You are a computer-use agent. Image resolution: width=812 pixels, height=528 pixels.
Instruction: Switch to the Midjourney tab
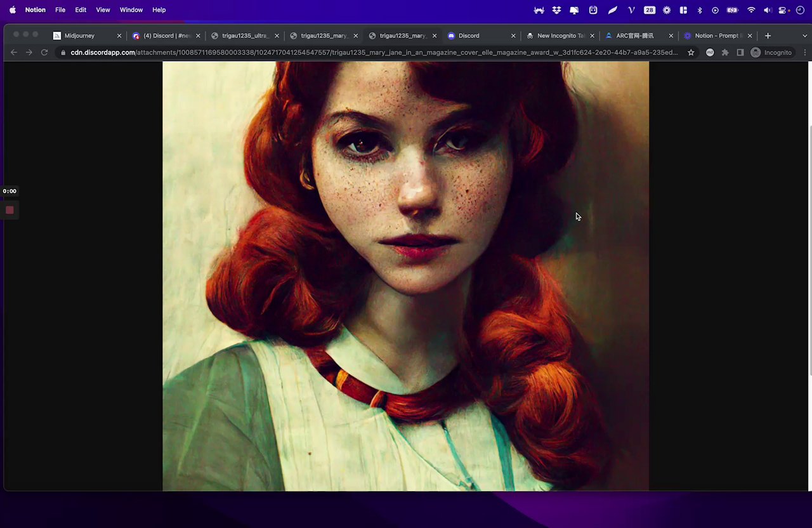click(79, 36)
